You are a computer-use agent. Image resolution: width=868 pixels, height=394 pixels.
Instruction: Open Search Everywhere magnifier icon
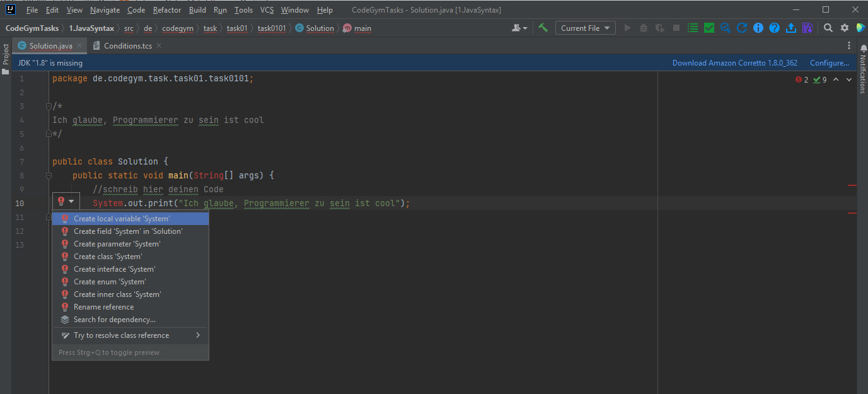click(828, 28)
